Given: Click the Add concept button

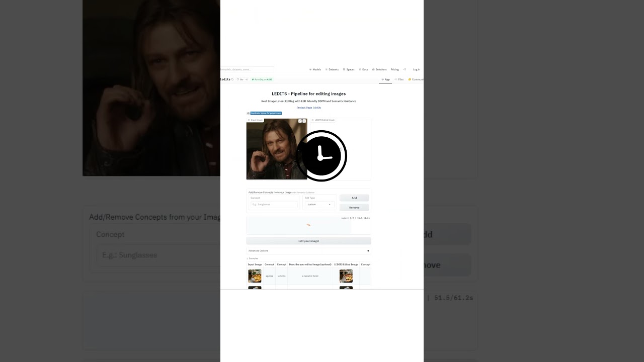Looking at the screenshot, I should pyautogui.click(x=354, y=198).
